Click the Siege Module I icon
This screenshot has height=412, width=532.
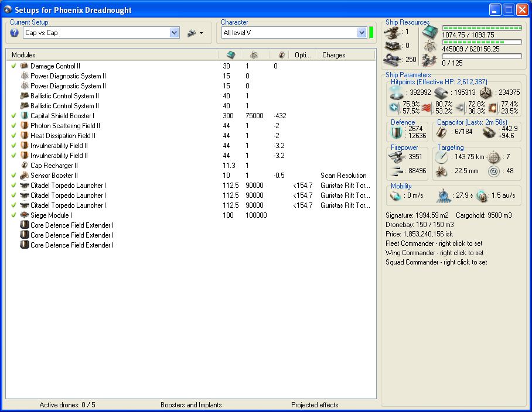pyautogui.click(x=24, y=215)
